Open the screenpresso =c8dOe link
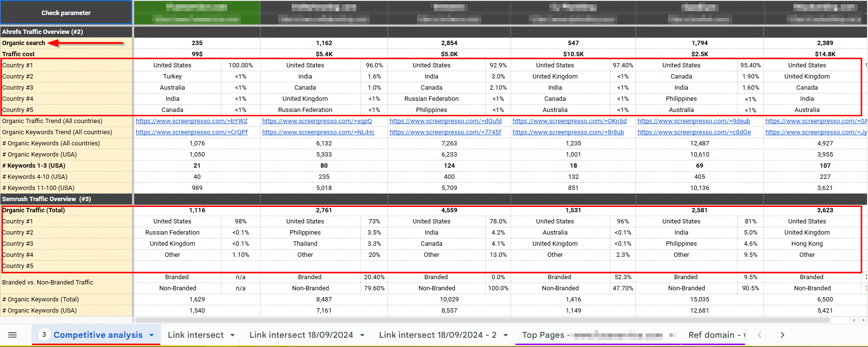This screenshot has height=347, width=868. [694, 132]
